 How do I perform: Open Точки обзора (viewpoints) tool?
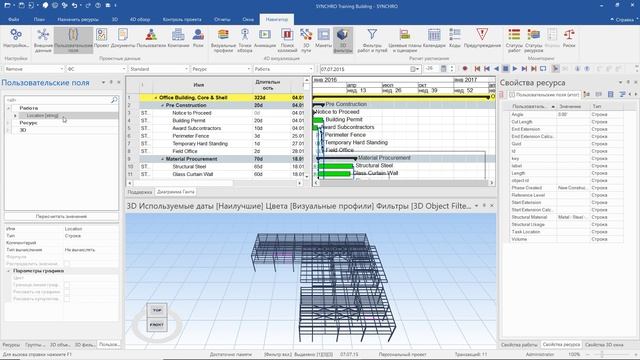pyautogui.click(x=245, y=40)
